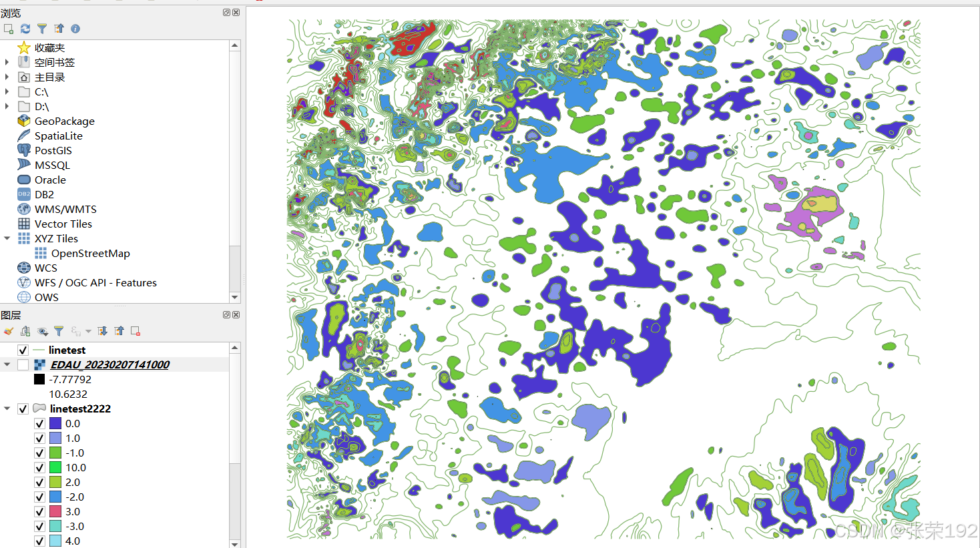Open the Manage Map Themes dropdown
Image resolution: width=980 pixels, height=548 pixels.
[x=42, y=330]
